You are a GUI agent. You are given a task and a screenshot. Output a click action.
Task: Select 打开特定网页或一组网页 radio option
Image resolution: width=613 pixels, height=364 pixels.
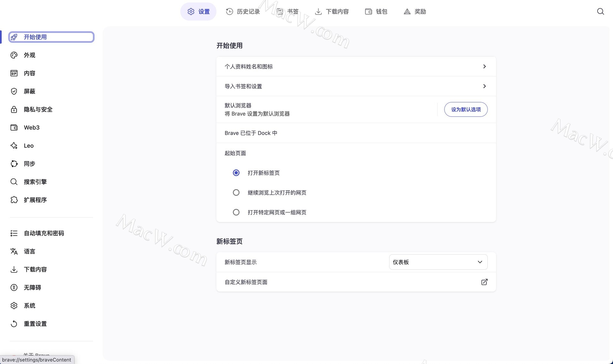point(236,212)
